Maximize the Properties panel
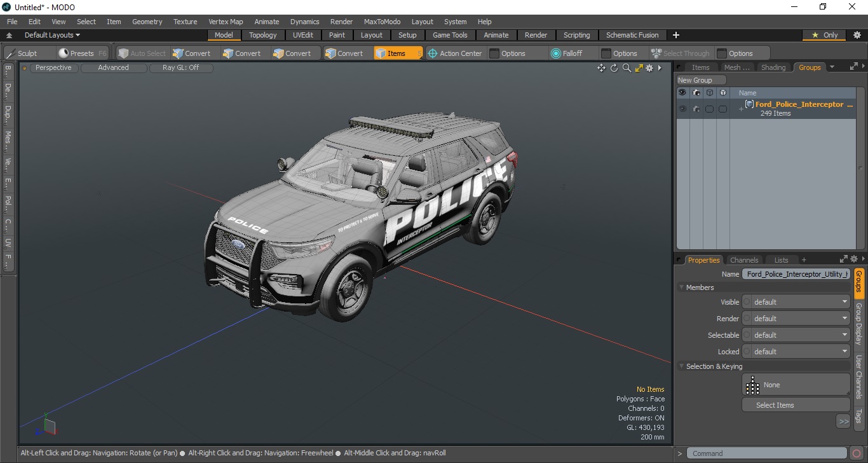This screenshot has height=463, width=868. tap(843, 259)
